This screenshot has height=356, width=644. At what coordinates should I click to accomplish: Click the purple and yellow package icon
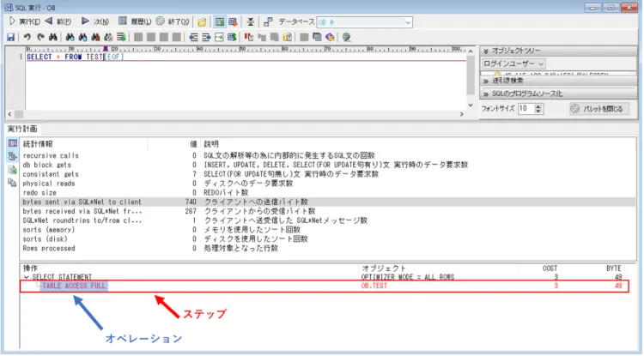(x=330, y=38)
